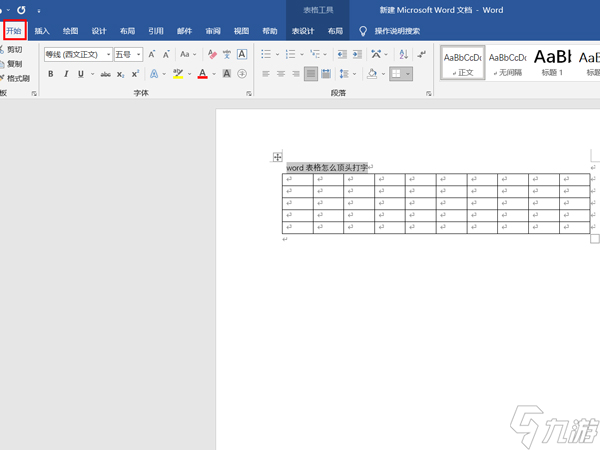Click redo icon in quick access toolbar
This screenshot has height=450, width=600.
pos(21,10)
